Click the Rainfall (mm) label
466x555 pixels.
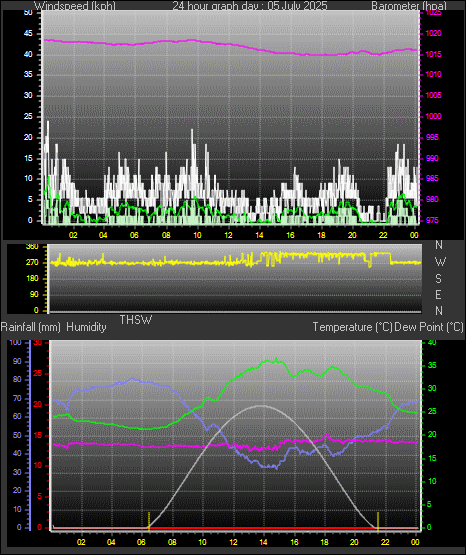tap(30, 327)
